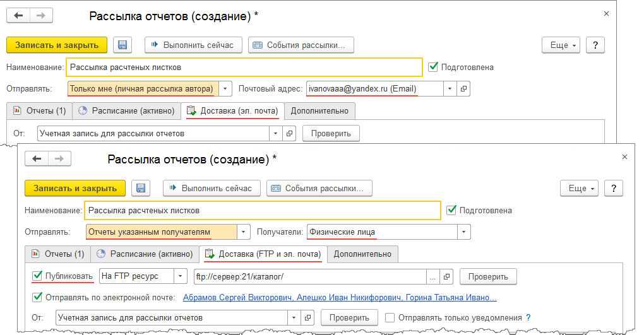This screenshot has height=335, width=644.
Task: Click the back arrow in the lower window
Action: 37,158
